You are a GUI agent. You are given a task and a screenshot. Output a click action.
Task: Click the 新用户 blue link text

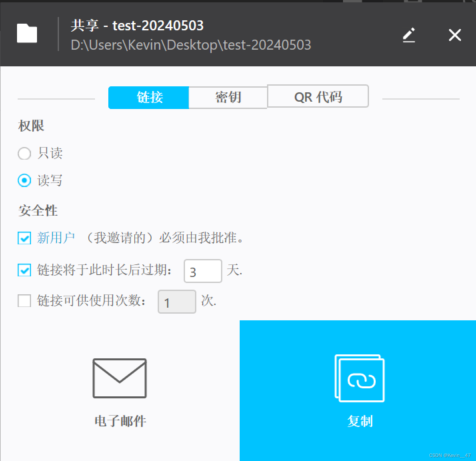click(56, 238)
